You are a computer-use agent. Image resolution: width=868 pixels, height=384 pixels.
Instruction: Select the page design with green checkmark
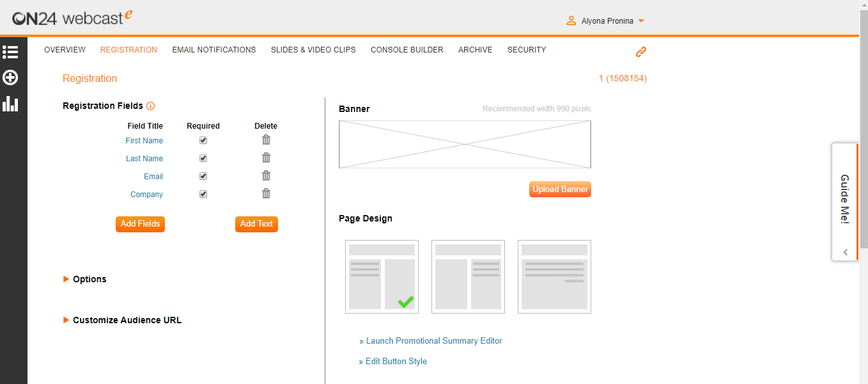[x=382, y=276]
